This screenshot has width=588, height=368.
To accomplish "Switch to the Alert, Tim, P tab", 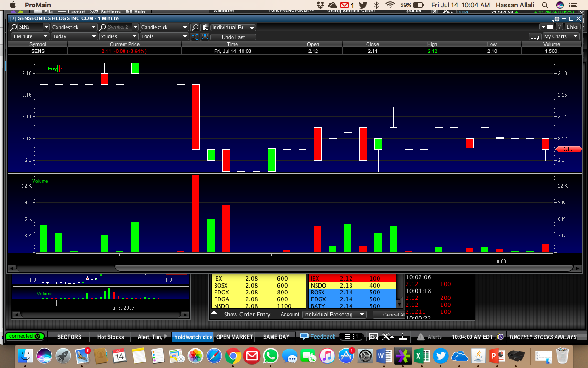I will pos(152,337).
